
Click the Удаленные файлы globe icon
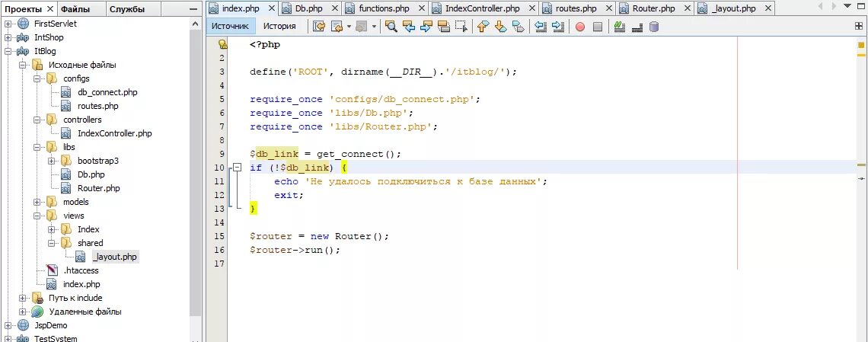(x=37, y=312)
